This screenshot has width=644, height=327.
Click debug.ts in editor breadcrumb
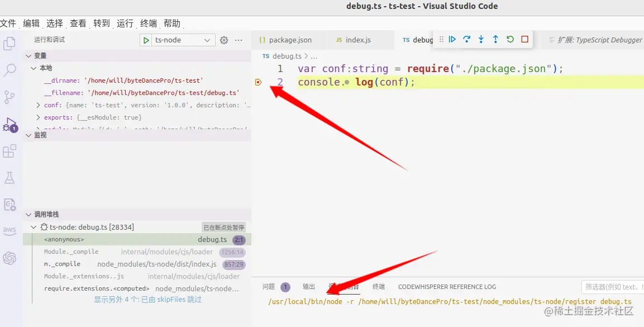pos(287,56)
